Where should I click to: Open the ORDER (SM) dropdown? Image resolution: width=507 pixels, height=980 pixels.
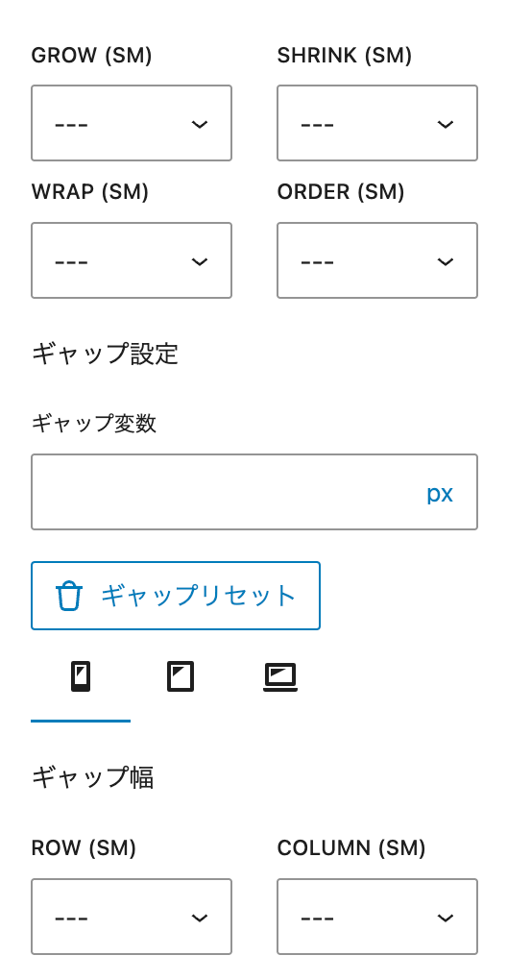coord(377,260)
